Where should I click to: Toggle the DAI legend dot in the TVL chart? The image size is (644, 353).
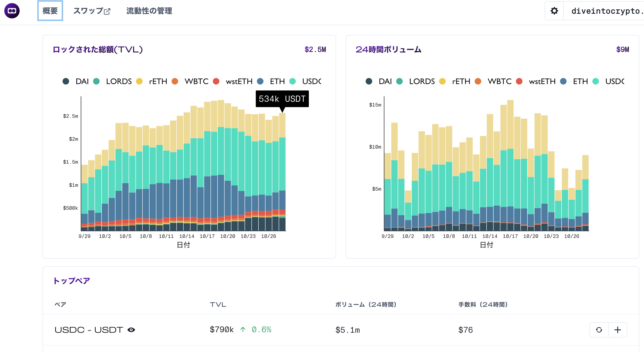66,81
